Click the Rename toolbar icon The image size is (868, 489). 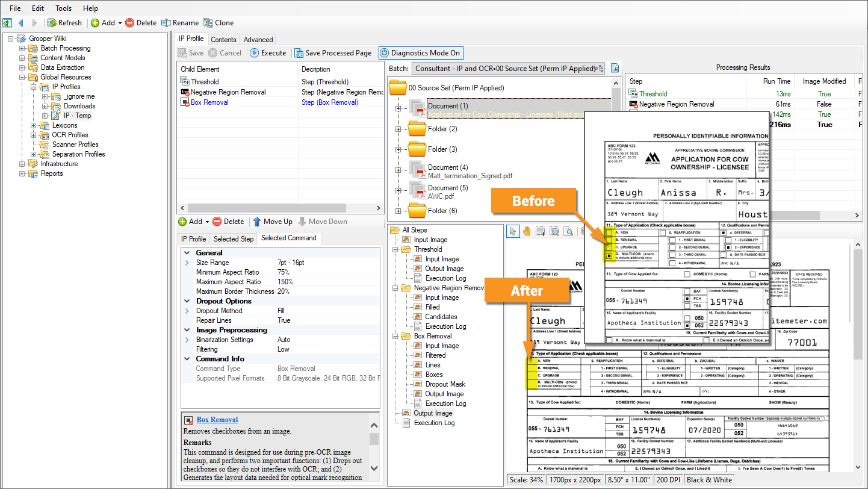tap(166, 23)
